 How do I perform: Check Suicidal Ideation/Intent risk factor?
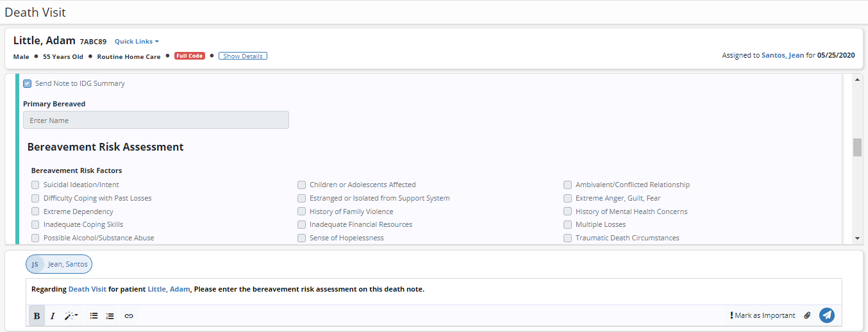tap(35, 185)
